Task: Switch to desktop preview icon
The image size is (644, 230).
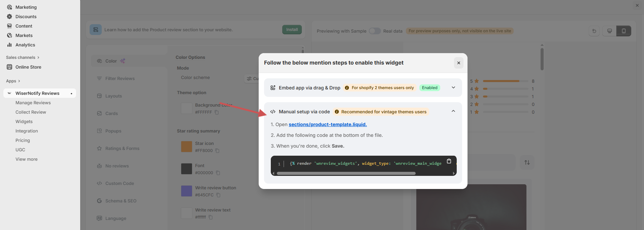Action: click(609, 31)
